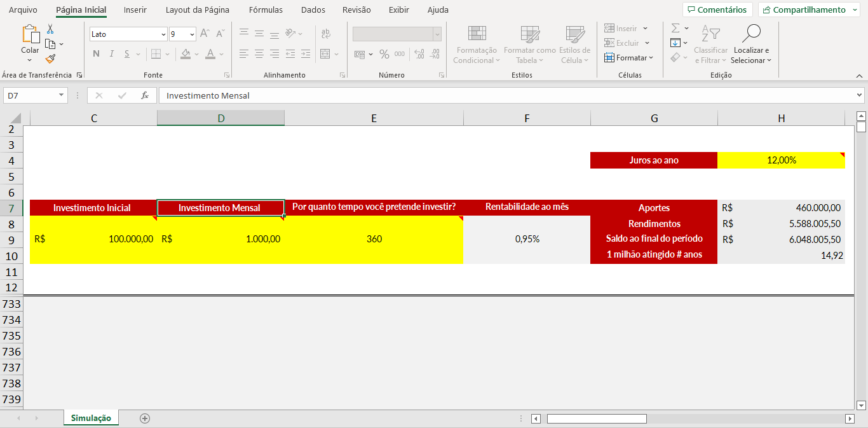Click the Fill down arrow icon
The image size is (868, 428).
[675, 43]
